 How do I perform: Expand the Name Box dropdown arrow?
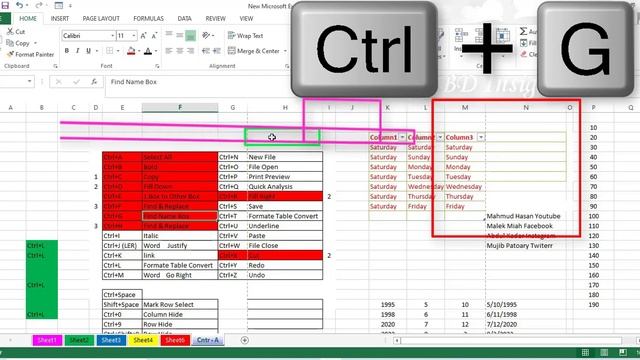click(x=29, y=82)
